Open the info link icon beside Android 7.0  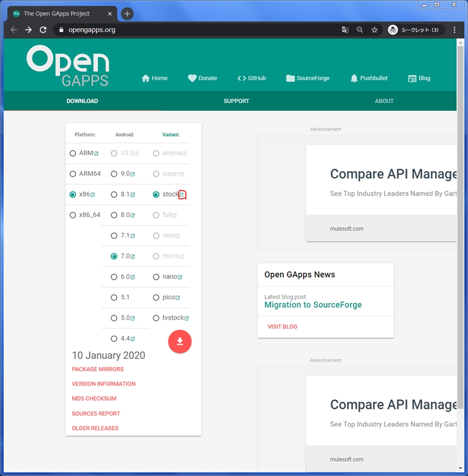coord(132,257)
